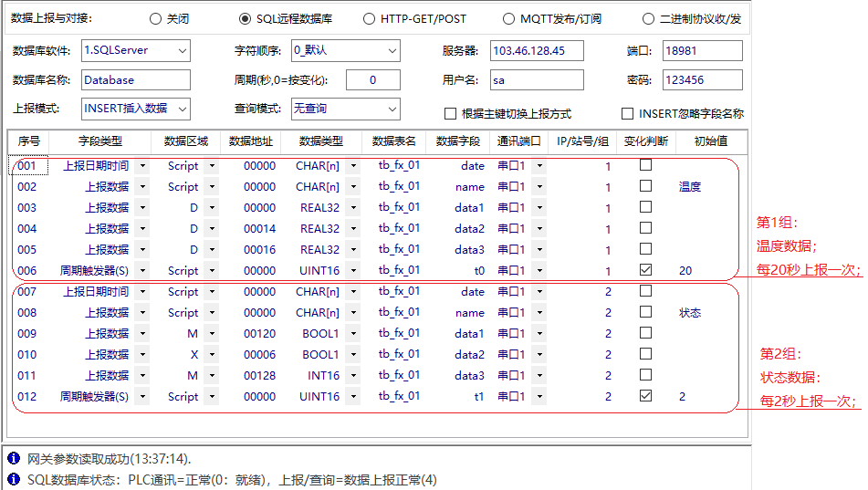Click the 端口 field showing 18981
Screen dimensions: 868x490
702,51
